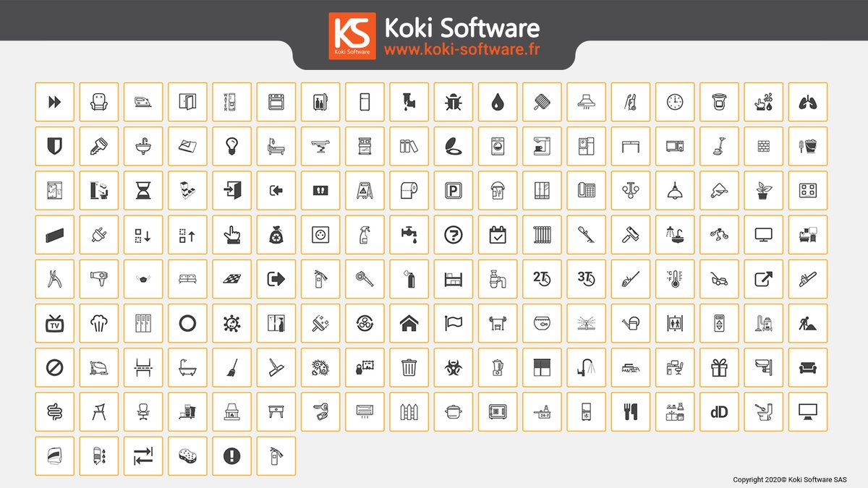Select the pliers icon

click(x=54, y=279)
